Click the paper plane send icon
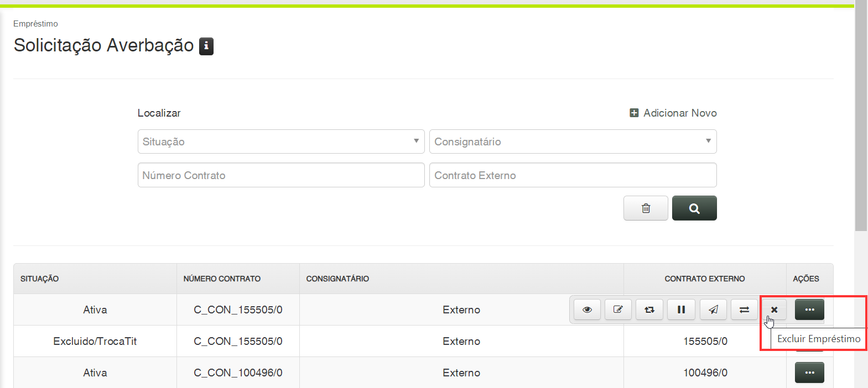 tap(713, 310)
